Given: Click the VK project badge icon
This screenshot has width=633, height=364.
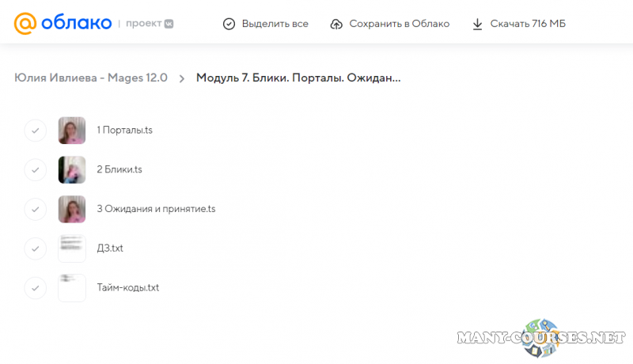Looking at the screenshot, I should (168, 24).
